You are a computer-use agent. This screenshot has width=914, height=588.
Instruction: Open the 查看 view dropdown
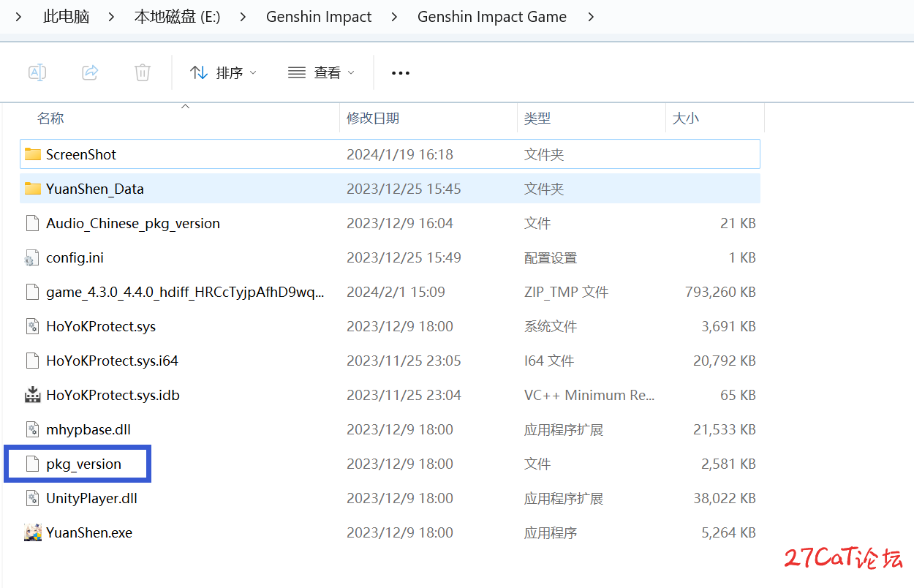321,72
